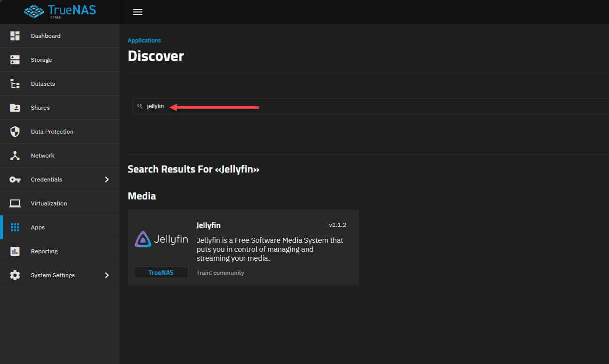Image resolution: width=609 pixels, height=364 pixels.
Task: Click the Discover page heading
Action: pyautogui.click(x=156, y=56)
